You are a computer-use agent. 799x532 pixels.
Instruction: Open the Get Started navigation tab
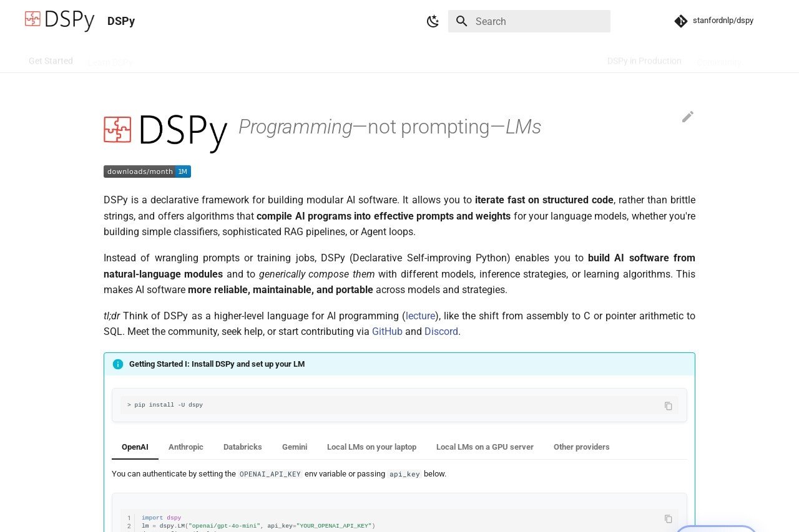coord(51,61)
